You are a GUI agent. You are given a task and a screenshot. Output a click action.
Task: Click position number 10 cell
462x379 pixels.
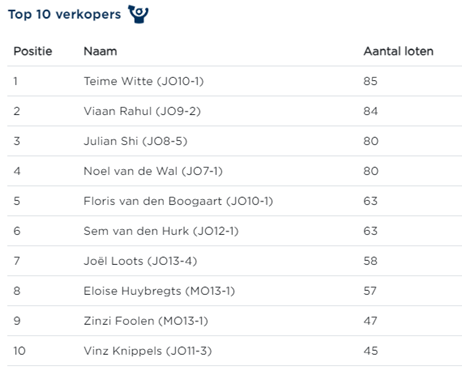click(x=19, y=351)
